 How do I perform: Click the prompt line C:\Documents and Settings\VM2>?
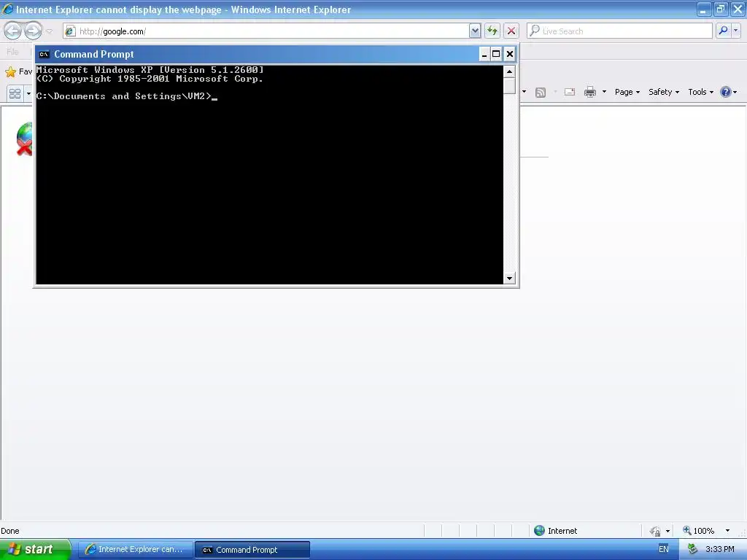click(123, 96)
